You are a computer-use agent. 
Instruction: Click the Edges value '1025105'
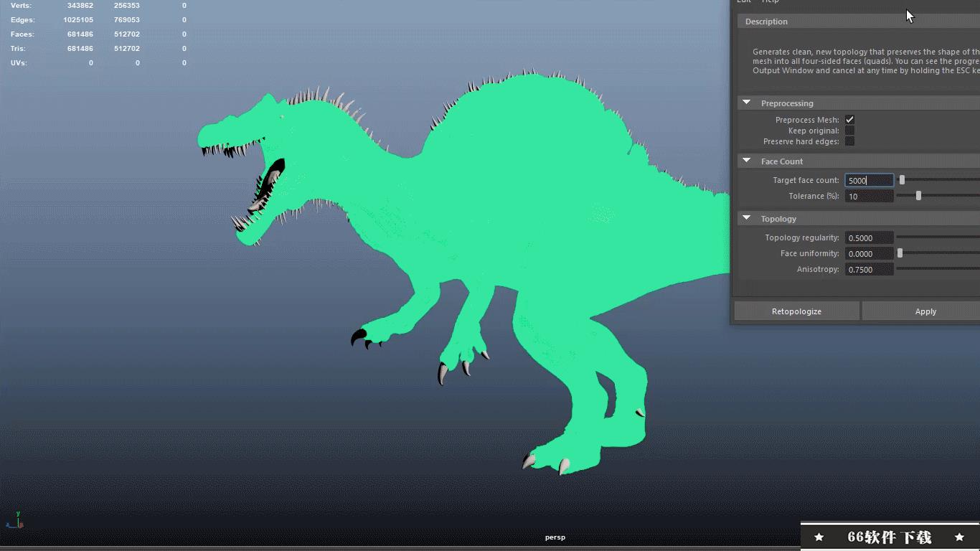pyautogui.click(x=78, y=20)
